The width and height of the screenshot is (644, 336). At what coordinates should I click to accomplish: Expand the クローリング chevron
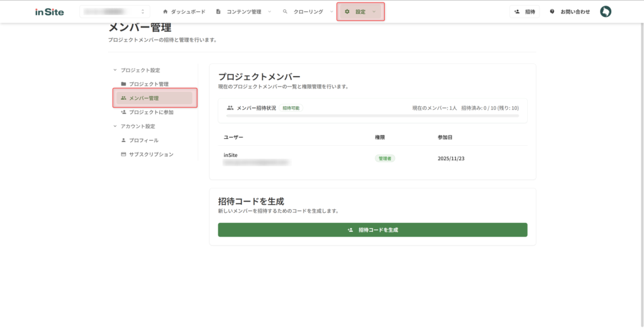tap(331, 11)
